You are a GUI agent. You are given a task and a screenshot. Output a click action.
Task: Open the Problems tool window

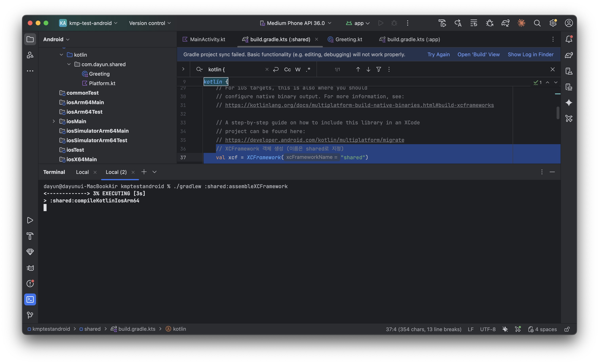pos(30,284)
